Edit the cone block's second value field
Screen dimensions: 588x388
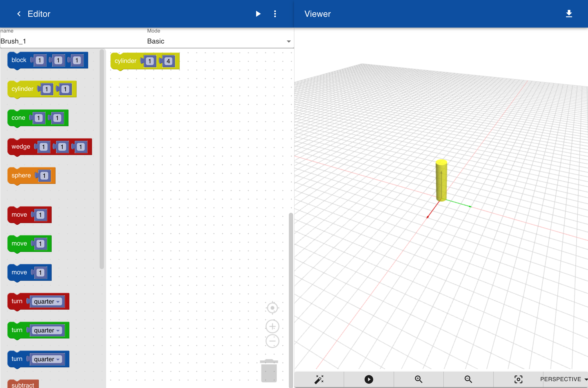click(x=57, y=118)
